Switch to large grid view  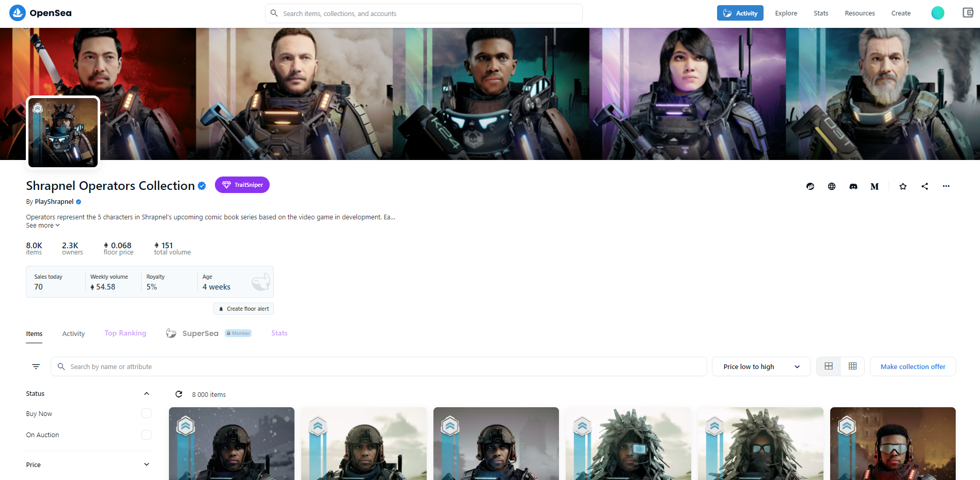(829, 366)
